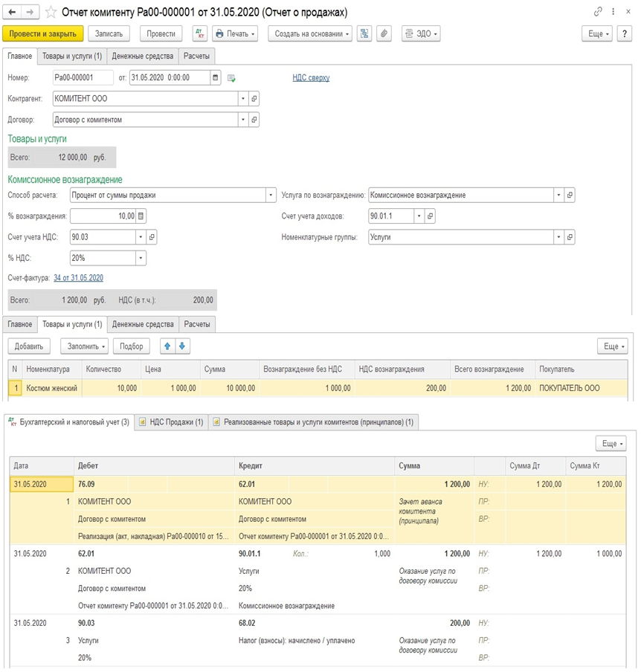The image size is (641, 672).
Task: Open Комиссионное вознаграждение service card icon
Action: click(570, 195)
